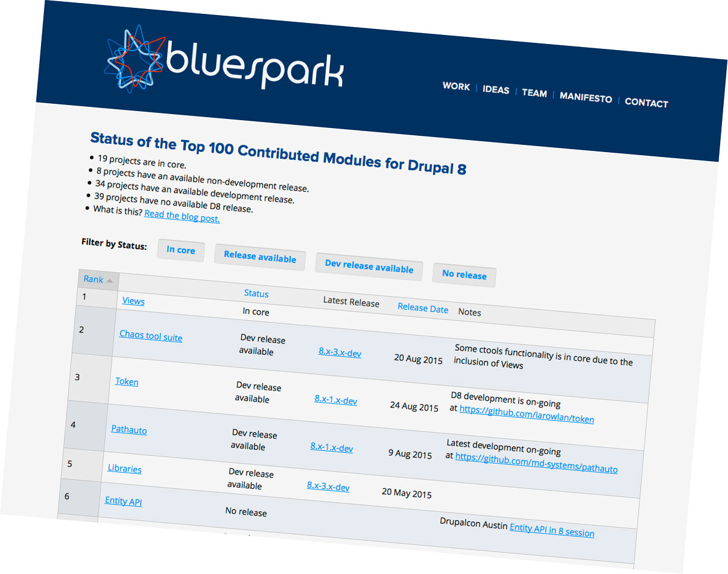Click '34 projects have an available development release'
Image resolution: width=728 pixels, height=574 pixels.
coord(194,192)
